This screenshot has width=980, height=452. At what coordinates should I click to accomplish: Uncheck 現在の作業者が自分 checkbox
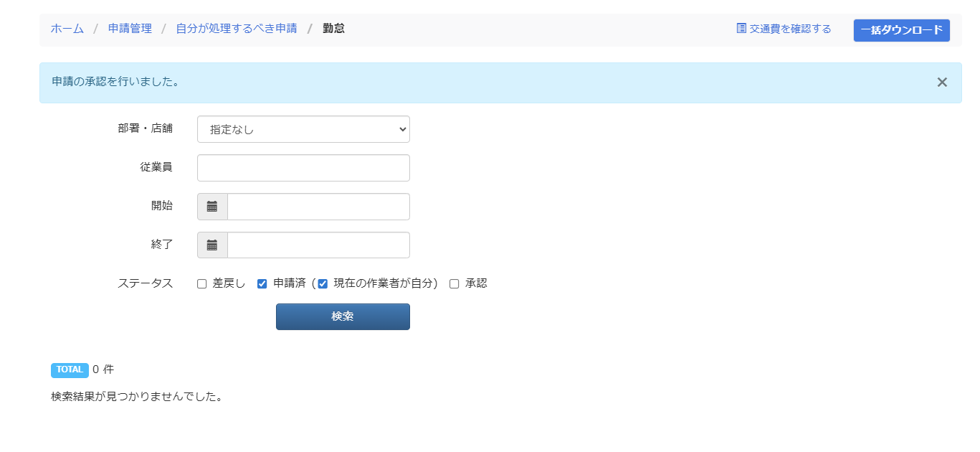point(323,284)
